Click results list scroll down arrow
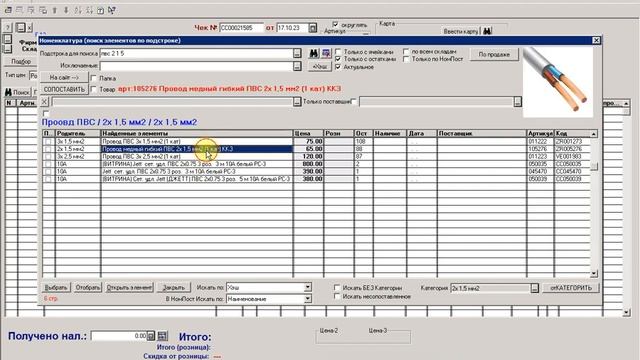The width and height of the screenshot is (640, 360). (594, 273)
